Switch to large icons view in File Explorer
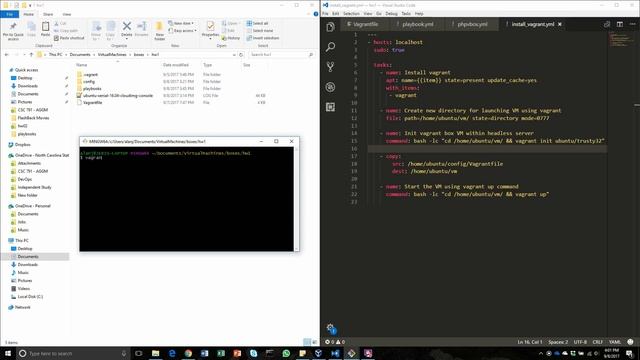The image size is (640, 360). pyautogui.click(x=314, y=342)
